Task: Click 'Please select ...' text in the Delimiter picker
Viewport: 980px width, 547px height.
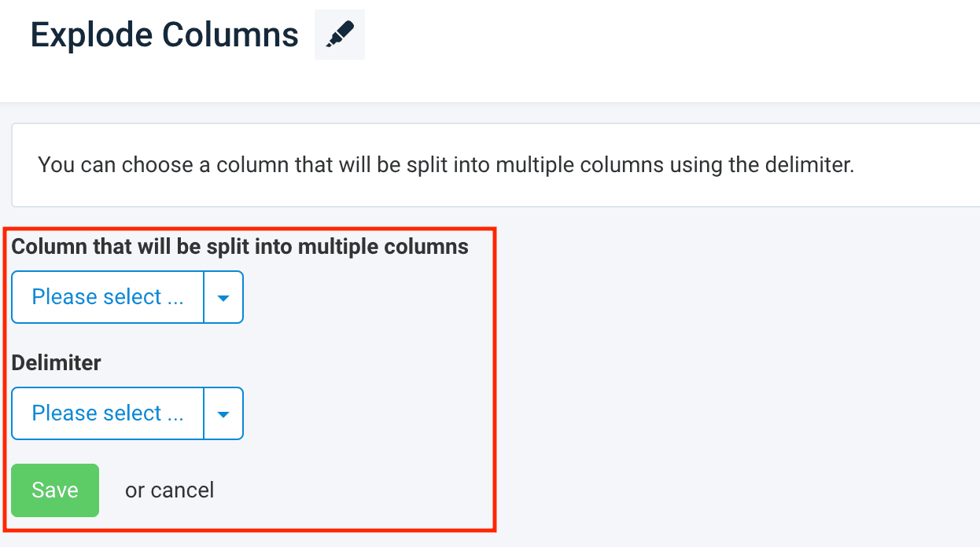Action: (108, 413)
